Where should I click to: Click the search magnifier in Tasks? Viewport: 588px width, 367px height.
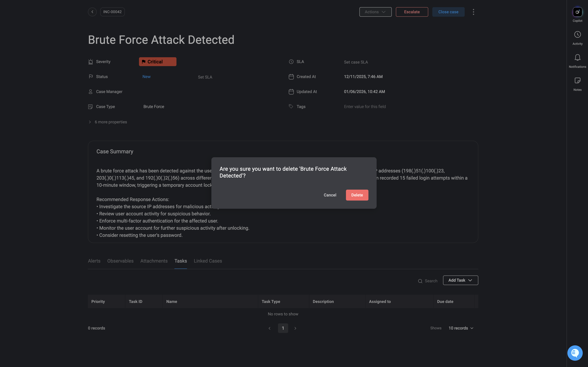click(x=420, y=281)
